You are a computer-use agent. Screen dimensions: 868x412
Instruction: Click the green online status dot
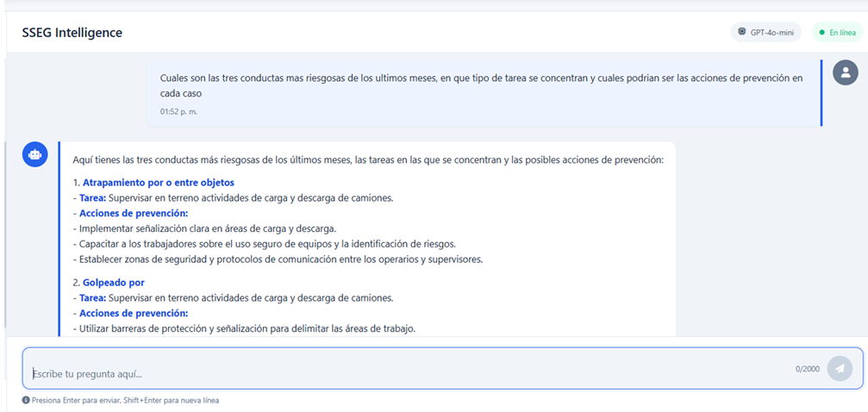[x=821, y=33]
